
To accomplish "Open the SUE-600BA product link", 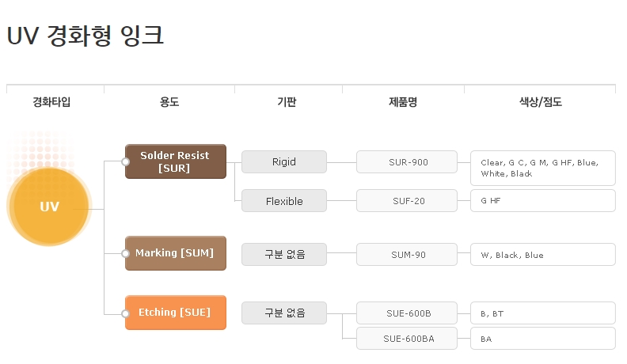I will (407, 339).
